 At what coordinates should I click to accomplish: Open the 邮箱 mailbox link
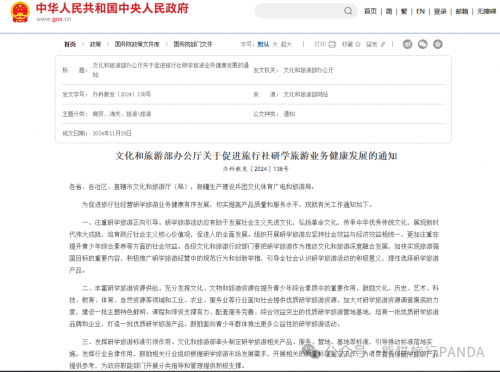point(462,12)
